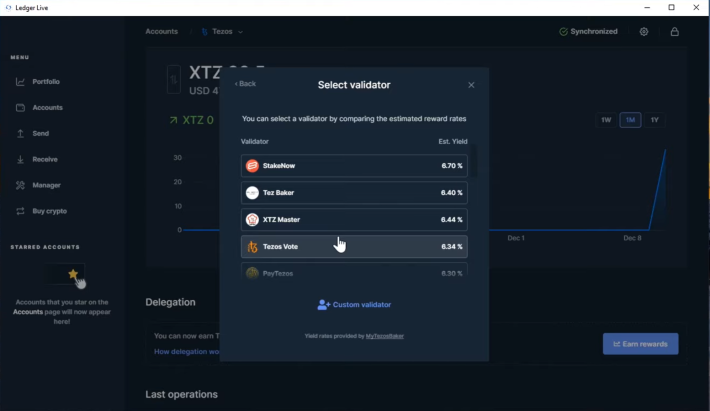The height and width of the screenshot is (411, 710).
Task: Switch chart range to 1Y
Action: 654,120
